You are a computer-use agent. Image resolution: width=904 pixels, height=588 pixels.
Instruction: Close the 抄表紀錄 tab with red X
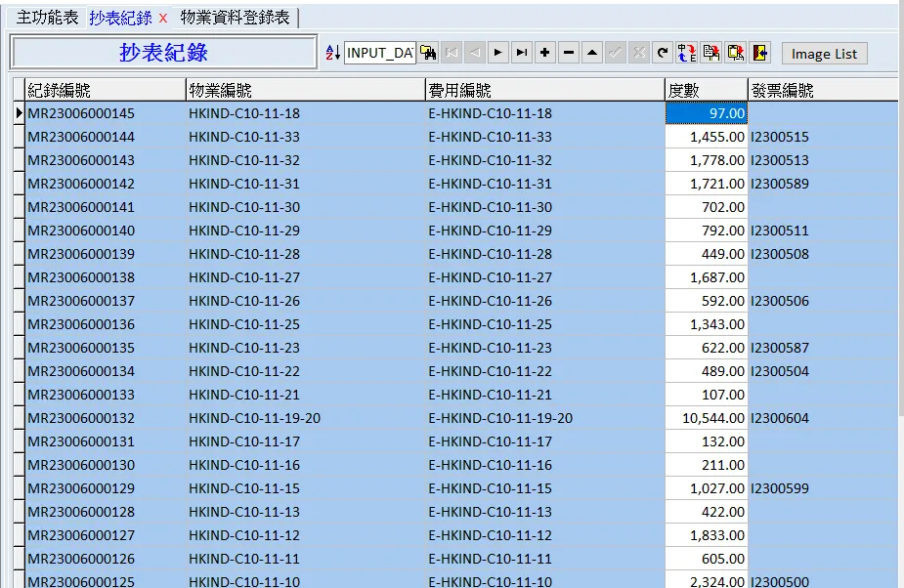coord(163,19)
